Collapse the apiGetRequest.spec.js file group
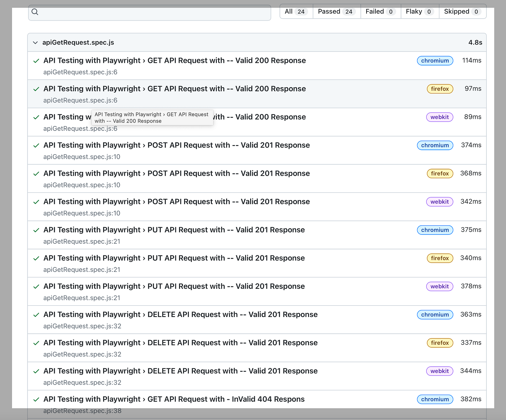The height and width of the screenshot is (420, 506). pyautogui.click(x=35, y=42)
